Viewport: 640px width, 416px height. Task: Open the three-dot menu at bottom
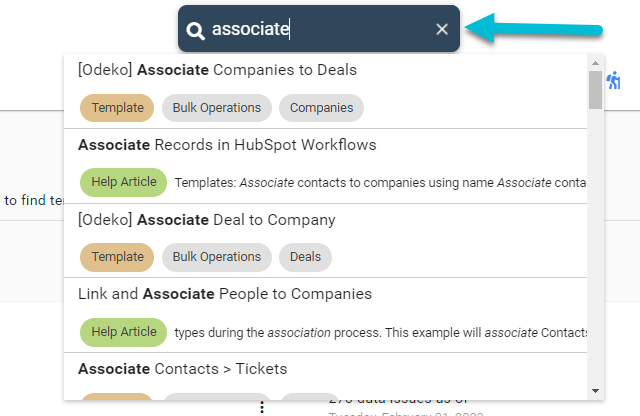pyautogui.click(x=262, y=407)
